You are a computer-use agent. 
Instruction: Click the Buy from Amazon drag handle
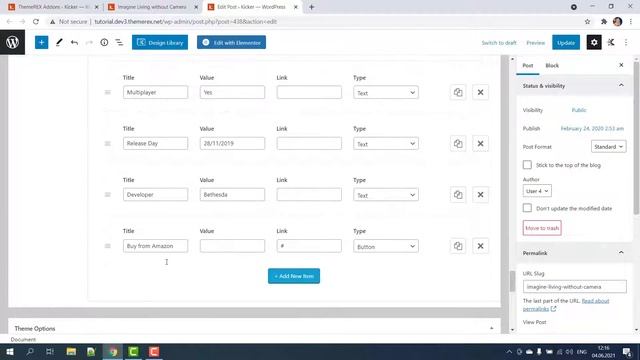click(108, 246)
